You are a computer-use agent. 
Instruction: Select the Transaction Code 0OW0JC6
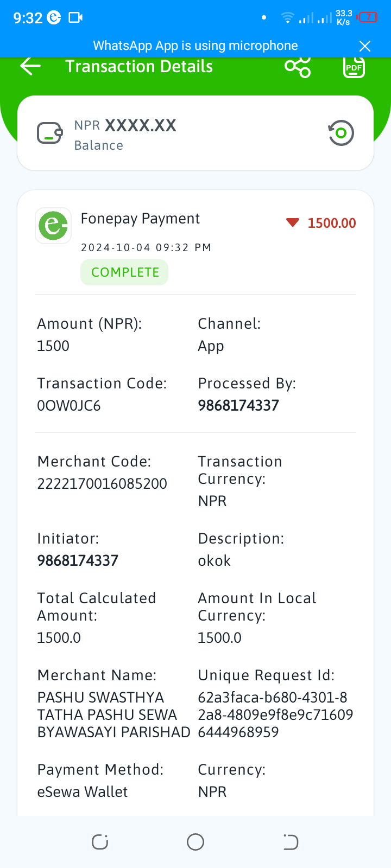[69, 406]
